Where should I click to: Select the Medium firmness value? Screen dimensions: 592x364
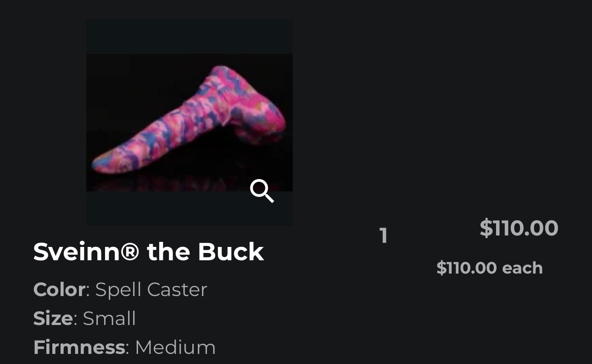tap(175, 347)
